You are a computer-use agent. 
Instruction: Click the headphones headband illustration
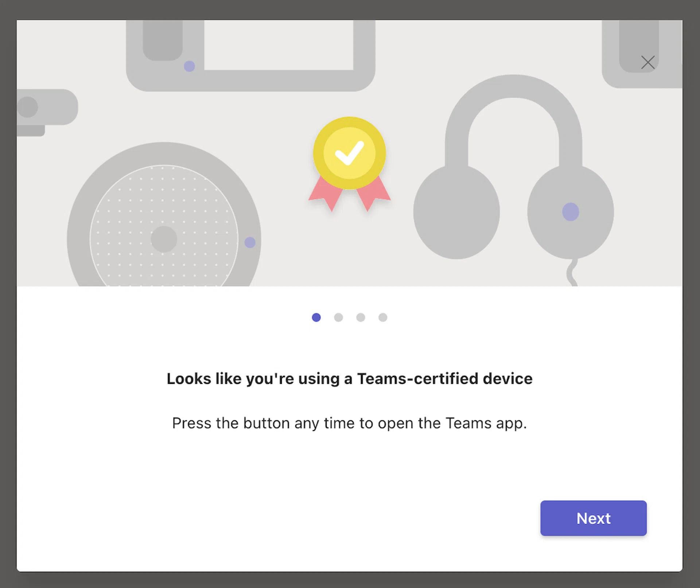513,87
